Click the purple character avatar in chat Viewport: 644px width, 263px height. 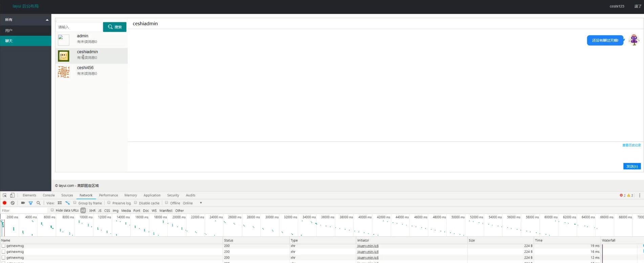(x=634, y=40)
